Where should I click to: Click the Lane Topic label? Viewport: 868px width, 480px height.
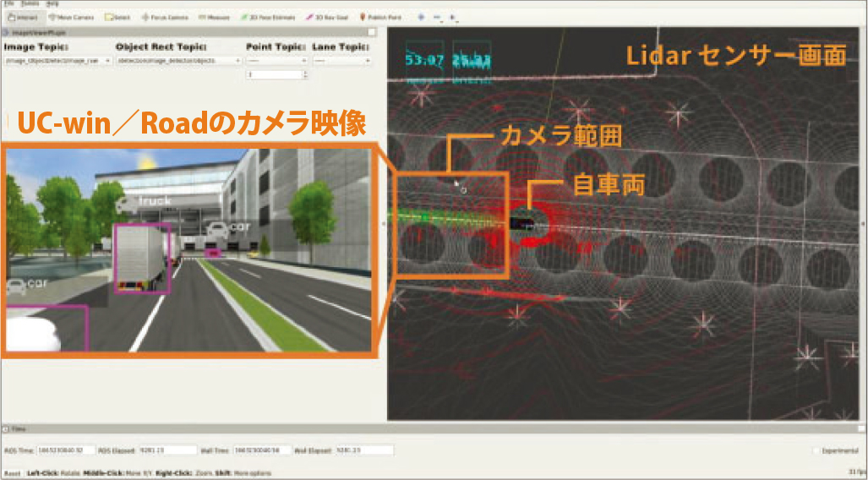(x=340, y=47)
